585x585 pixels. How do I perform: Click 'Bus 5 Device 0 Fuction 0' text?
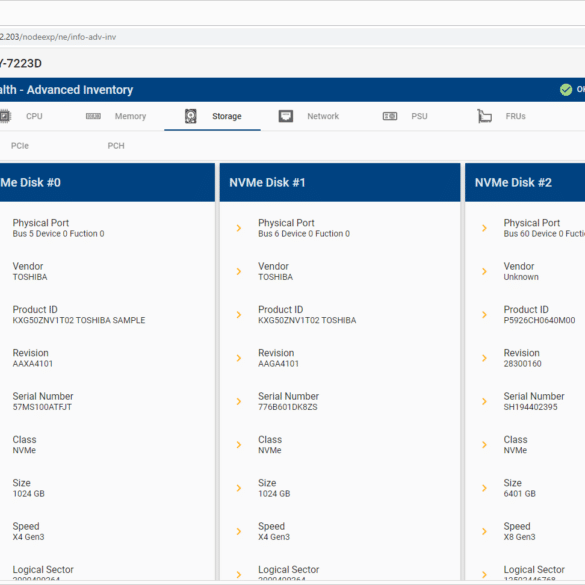(59, 234)
